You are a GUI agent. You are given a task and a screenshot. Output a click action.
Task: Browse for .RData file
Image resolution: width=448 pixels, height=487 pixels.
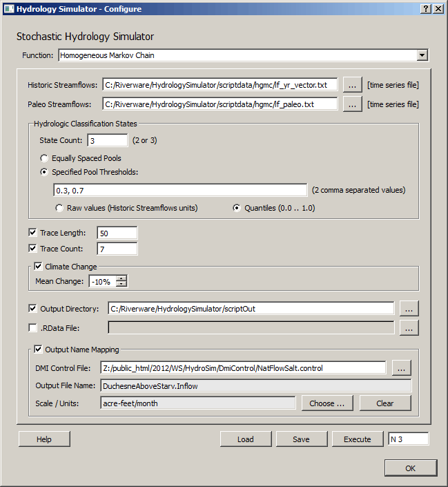(409, 328)
